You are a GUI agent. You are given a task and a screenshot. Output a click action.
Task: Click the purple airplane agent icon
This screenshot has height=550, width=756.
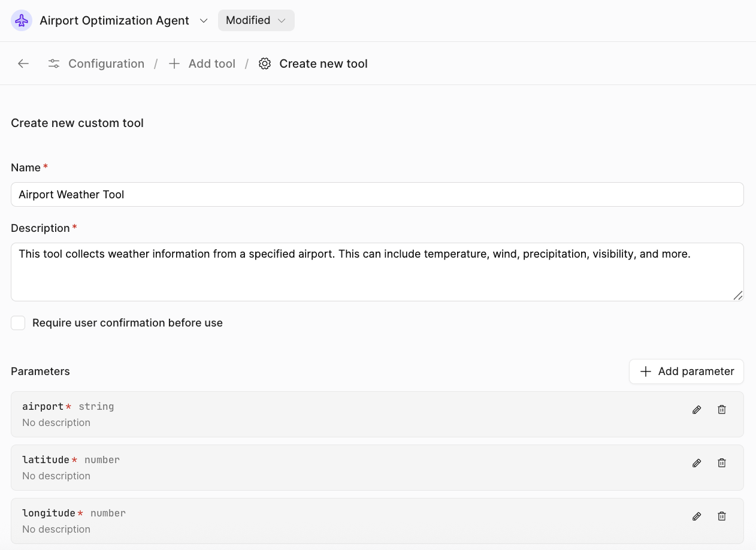[22, 20]
